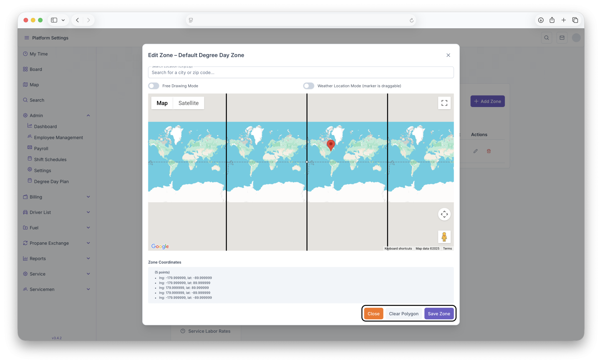The height and width of the screenshot is (364, 602).
Task: Click the Street View pegman icon
Action: pos(444,237)
